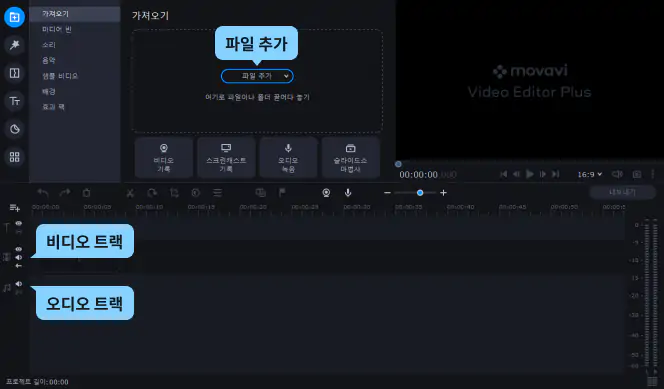
Task: Open the Titles sidebar tab
Action: tap(14, 101)
